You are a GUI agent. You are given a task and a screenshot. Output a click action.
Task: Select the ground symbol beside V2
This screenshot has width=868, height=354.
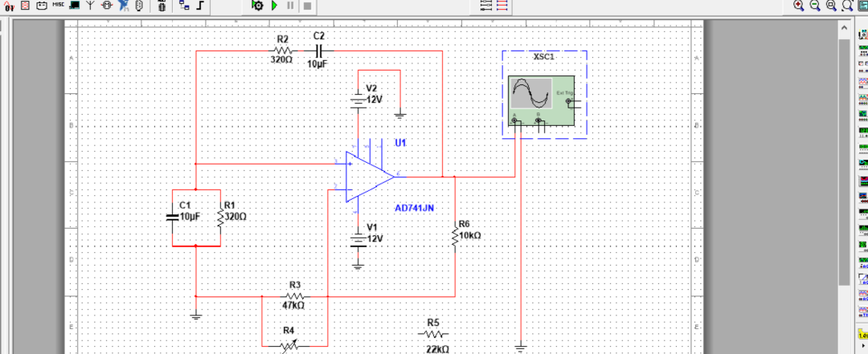(399, 116)
